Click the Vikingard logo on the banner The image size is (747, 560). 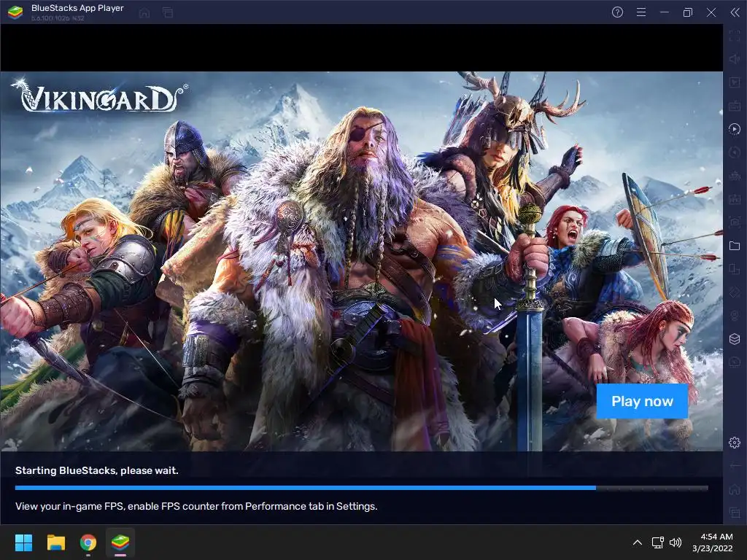(99, 96)
